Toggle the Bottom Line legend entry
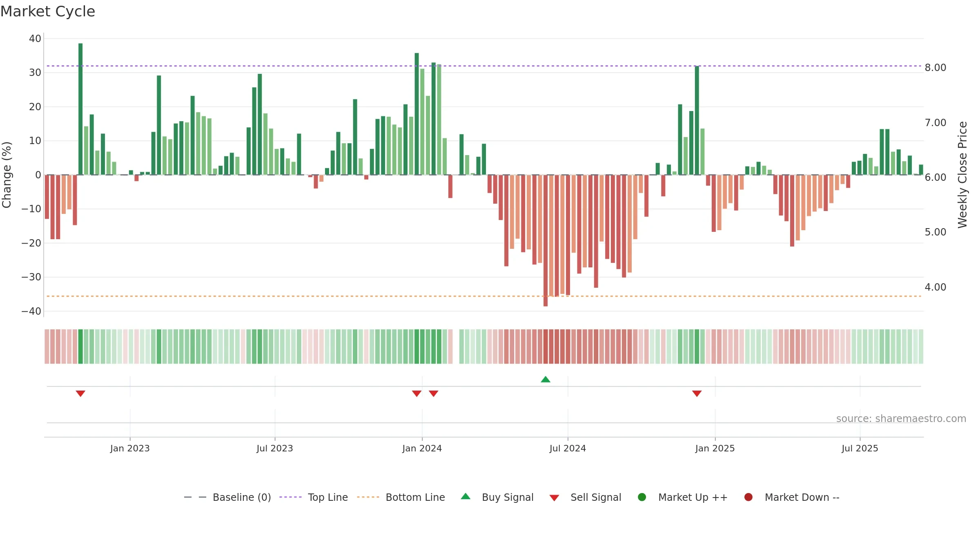980x551 pixels. point(401,497)
